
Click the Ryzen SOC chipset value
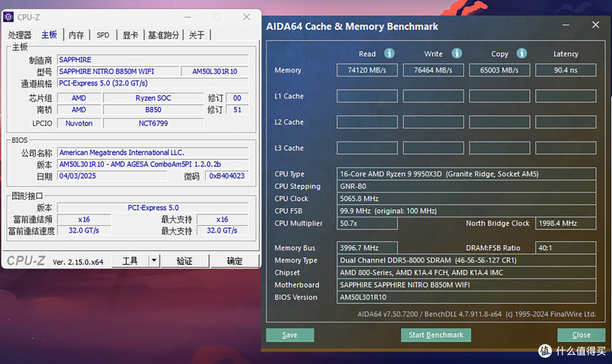(153, 98)
